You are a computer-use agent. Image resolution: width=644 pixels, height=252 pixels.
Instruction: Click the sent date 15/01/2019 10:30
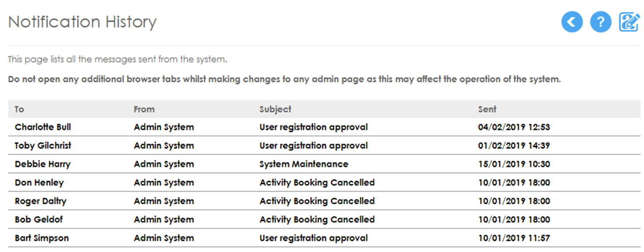tap(514, 164)
